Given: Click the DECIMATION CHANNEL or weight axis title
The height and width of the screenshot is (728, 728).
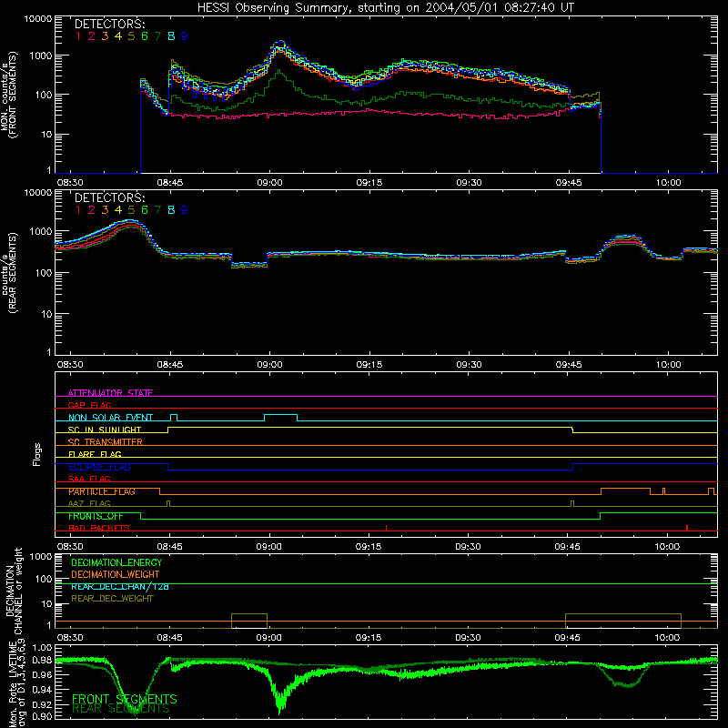Looking at the screenshot, I should coord(14,591).
